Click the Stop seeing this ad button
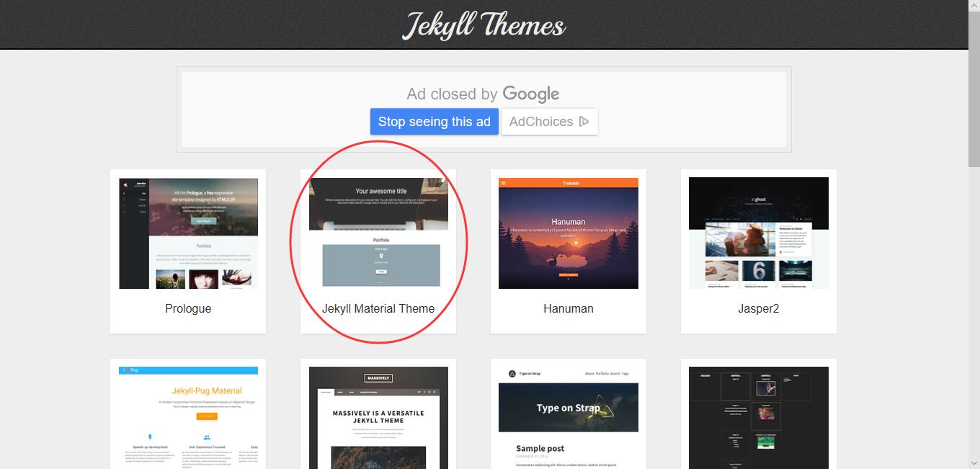Viewport: 980px width, 469px height. pos(435,122)
